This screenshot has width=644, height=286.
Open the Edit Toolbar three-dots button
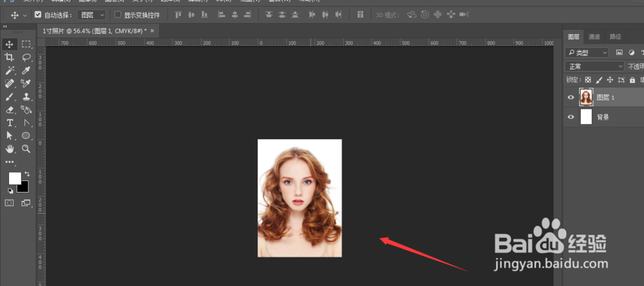[x=10, y=162]
